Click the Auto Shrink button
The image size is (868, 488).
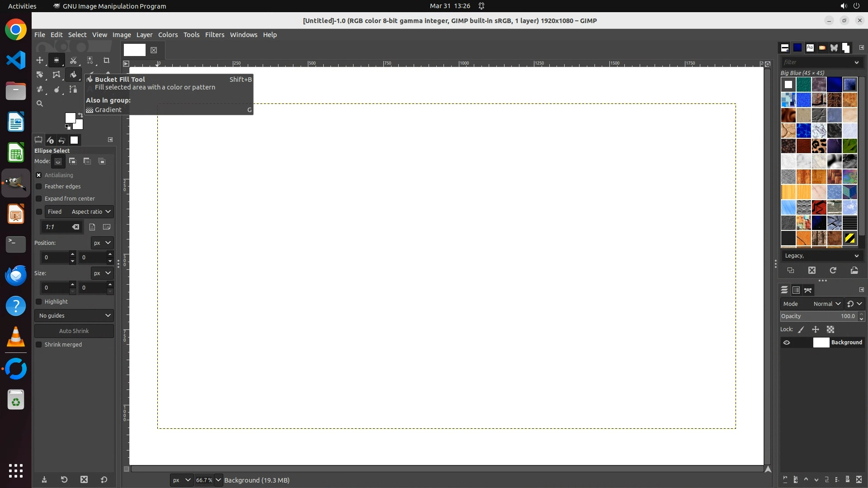click(74, 331)
